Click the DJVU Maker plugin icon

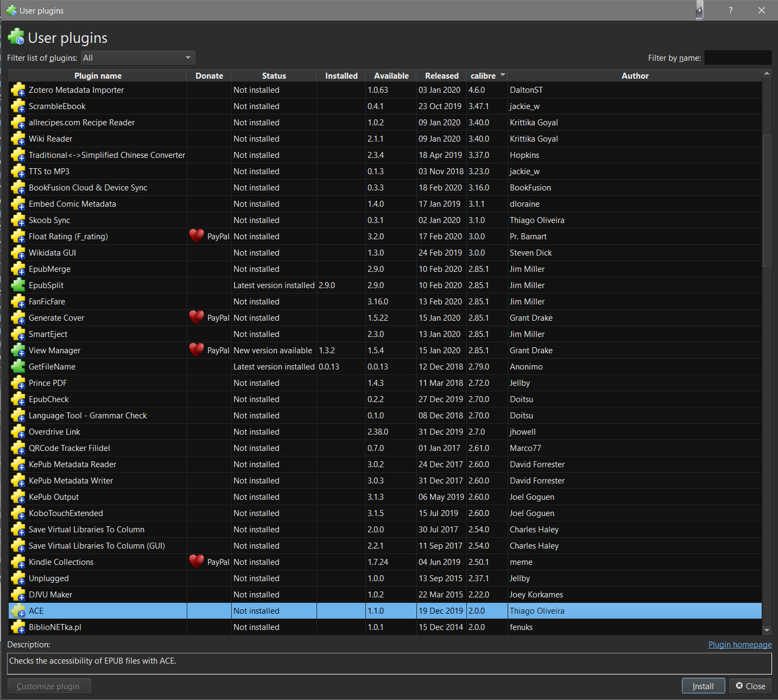(x=18, y=595)
